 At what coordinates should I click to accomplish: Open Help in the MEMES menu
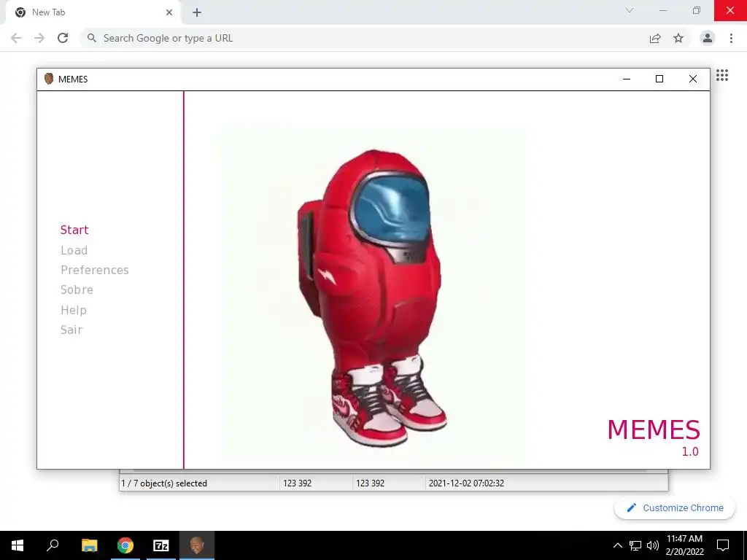point(74,311)
